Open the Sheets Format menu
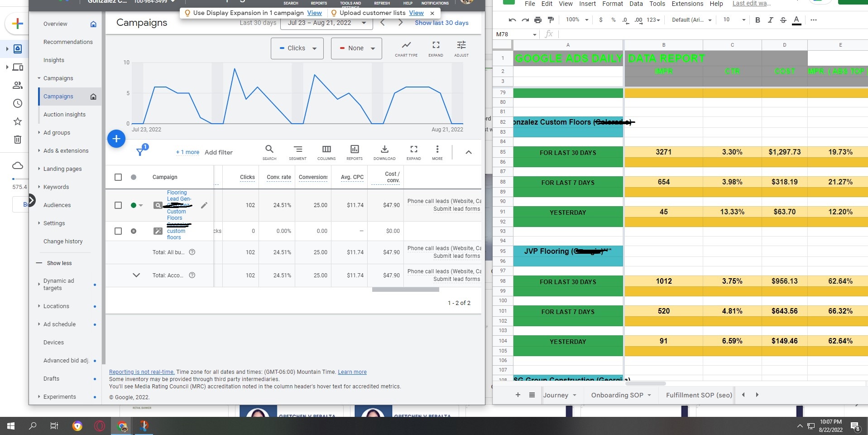 [x=613, y=4]
